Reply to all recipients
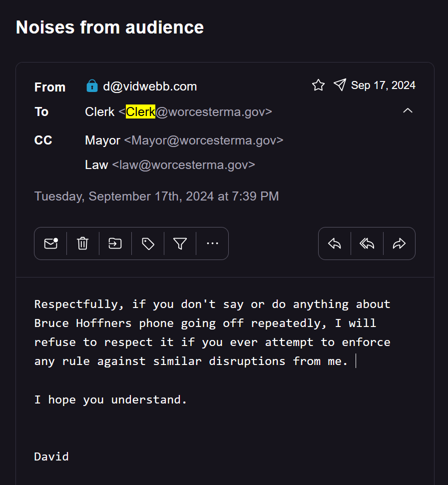The image size is (448, 485). pos(367,243)
